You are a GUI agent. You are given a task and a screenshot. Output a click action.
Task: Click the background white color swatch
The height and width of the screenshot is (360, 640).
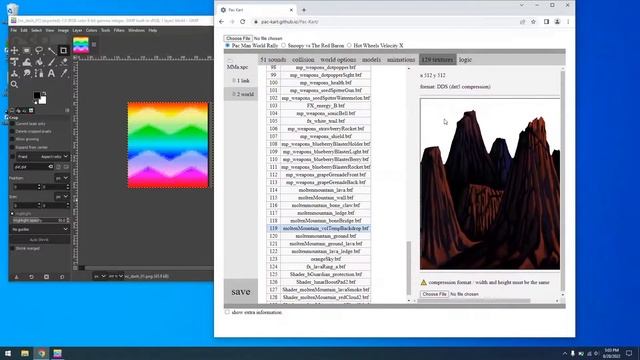[42, 100]
